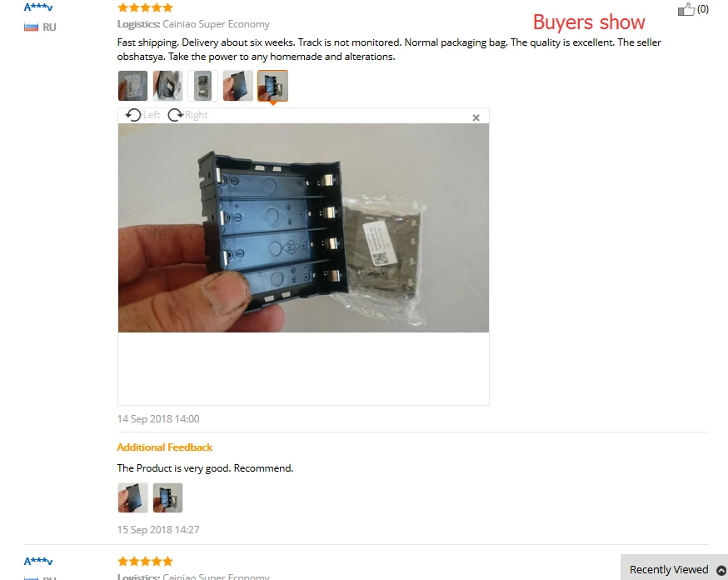Screen dimensions: 728x580
Task: Open the first review photo thumbnail
Action: coord(132,86)
